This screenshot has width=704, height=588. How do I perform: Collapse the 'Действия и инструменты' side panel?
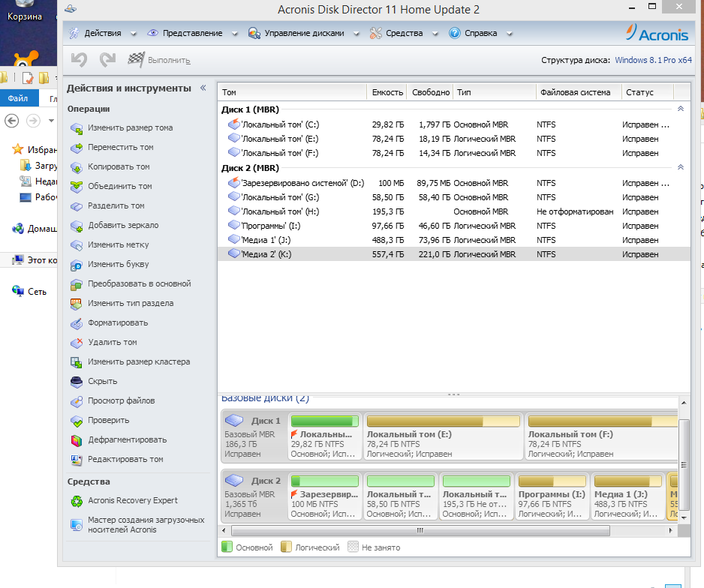click(203, 88)
